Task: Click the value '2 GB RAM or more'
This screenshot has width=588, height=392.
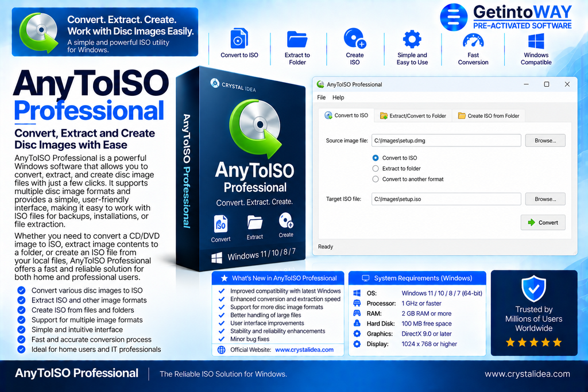Action: (427, 313)
